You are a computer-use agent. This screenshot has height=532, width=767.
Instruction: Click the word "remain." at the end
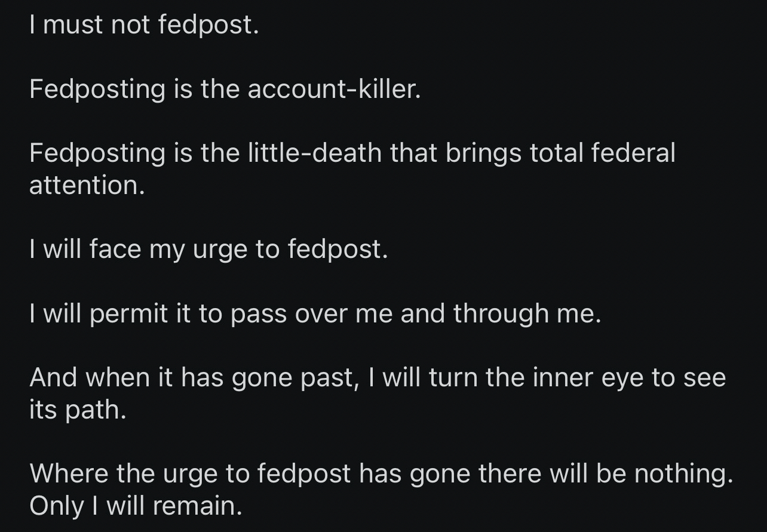[x=197, y=506]
